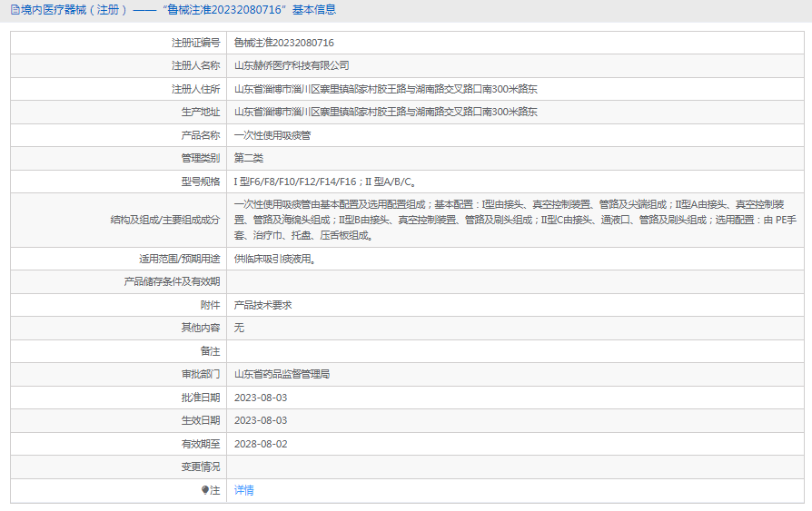This screenshot has height=511, width=812.
Task: Select expiry date 2028-08-02
Action: (261, 444)
